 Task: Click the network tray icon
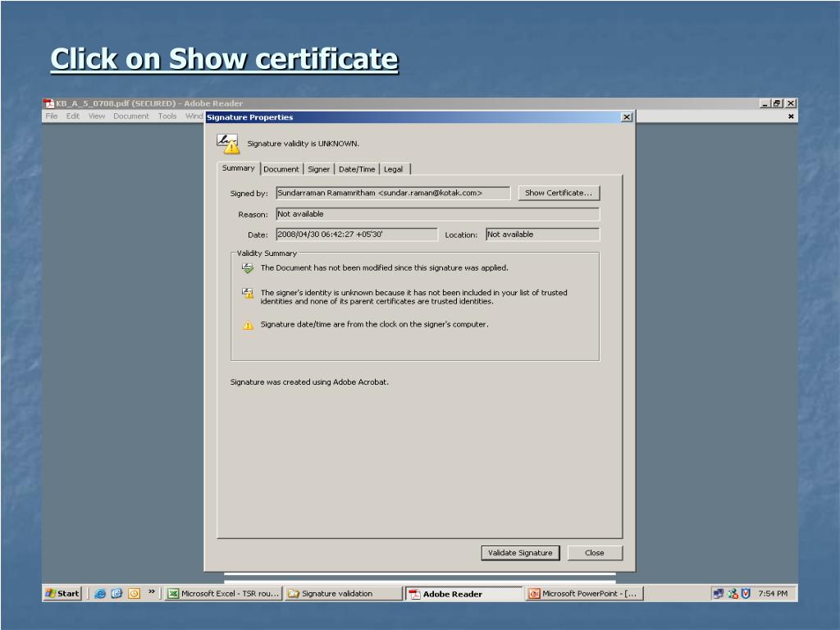pyautogui.click(x=719, y=594)
